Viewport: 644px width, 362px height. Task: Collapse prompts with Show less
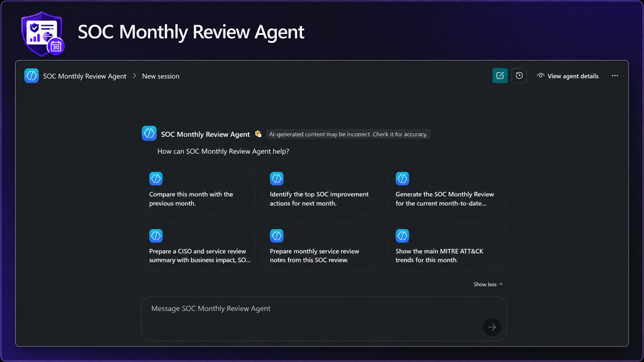pos(488,284)
